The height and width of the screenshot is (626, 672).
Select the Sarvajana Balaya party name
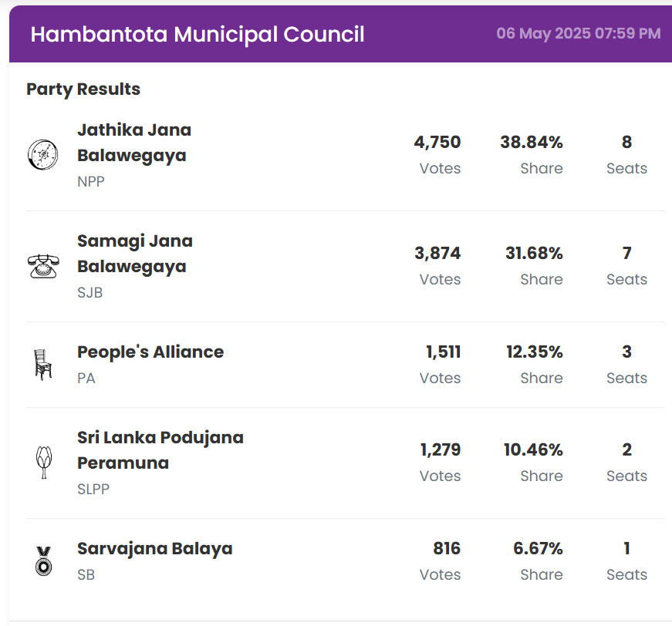(x=155, y=548)
